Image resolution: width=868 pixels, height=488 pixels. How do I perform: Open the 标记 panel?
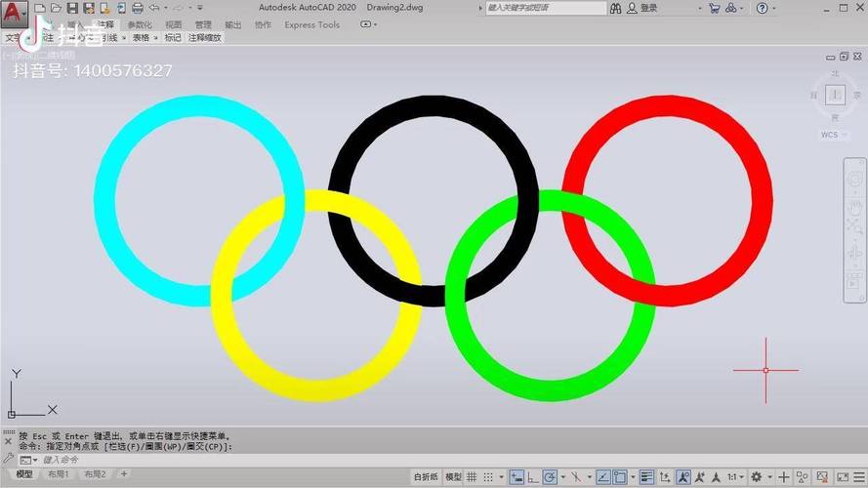(x=173, y=38)
